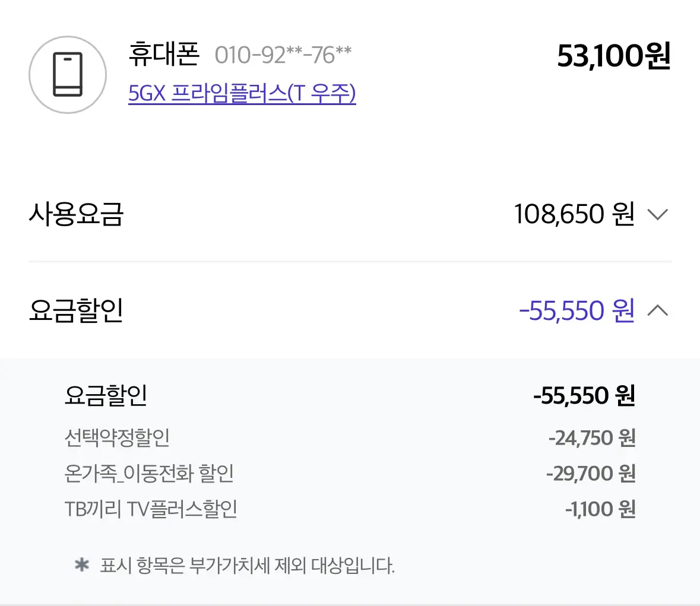700x606 pixels.
Task: Select the 사용요금 row label
Action: [x=76, y=214]
